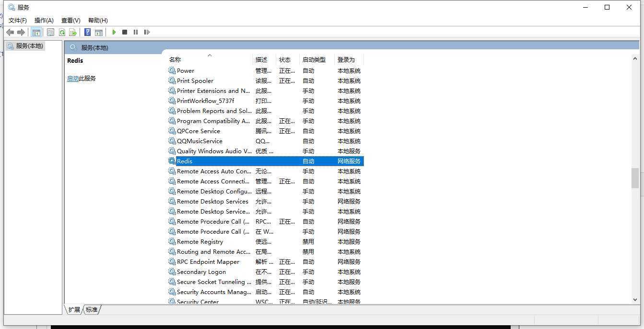Select the Problem Reports and Sol... service name
Image resolution: width=644 pixels, height=329 pixels.
[x=214, y=111]
